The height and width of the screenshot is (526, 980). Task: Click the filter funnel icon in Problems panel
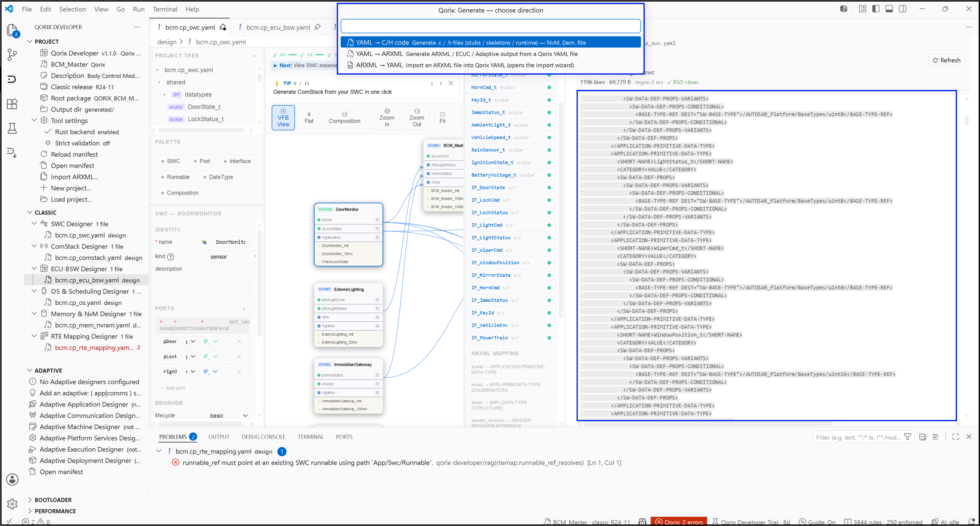[x=908, y=437]
